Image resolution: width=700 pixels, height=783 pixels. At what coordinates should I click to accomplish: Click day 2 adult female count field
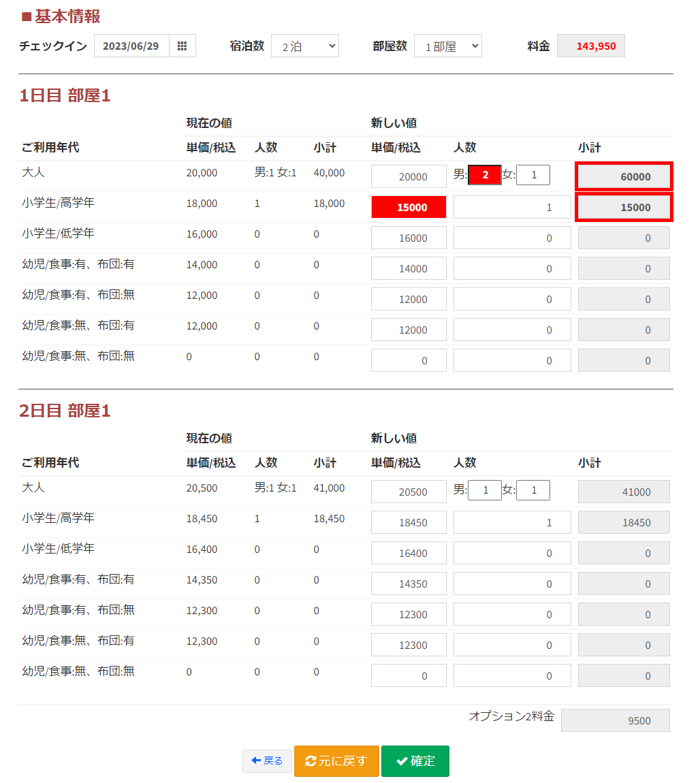coord(533,490)
